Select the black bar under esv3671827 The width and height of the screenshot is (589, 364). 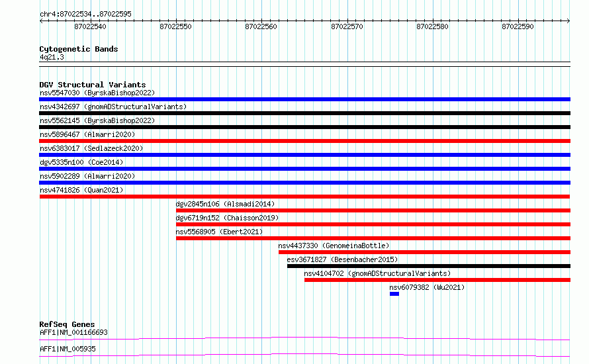point(429,266)
